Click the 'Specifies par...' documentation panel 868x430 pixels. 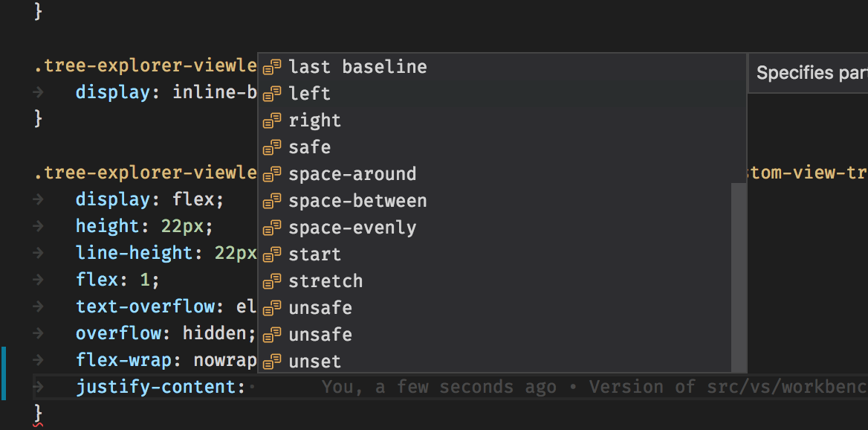point(810,72)
